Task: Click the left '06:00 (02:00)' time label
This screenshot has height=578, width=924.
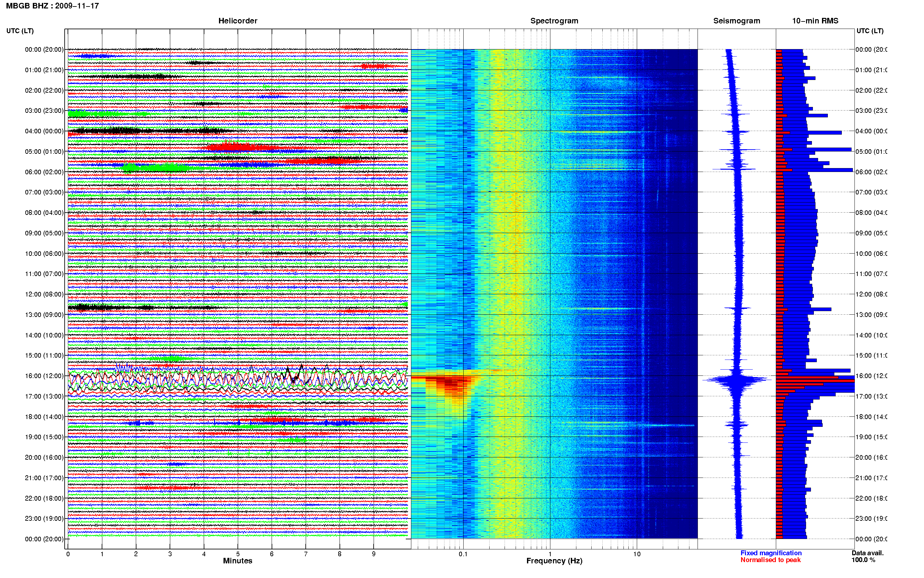Action: coord(44,172)
